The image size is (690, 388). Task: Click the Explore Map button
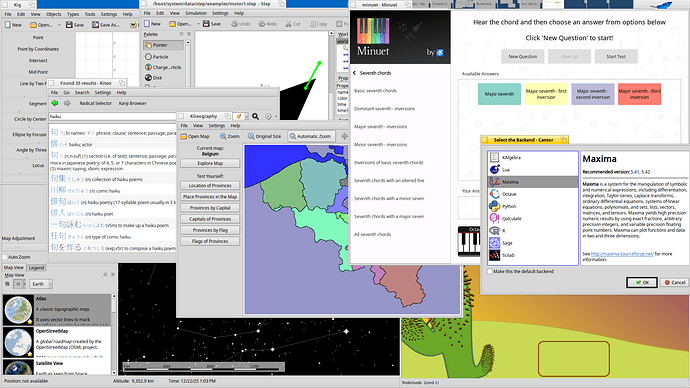(x=210, y=163)
